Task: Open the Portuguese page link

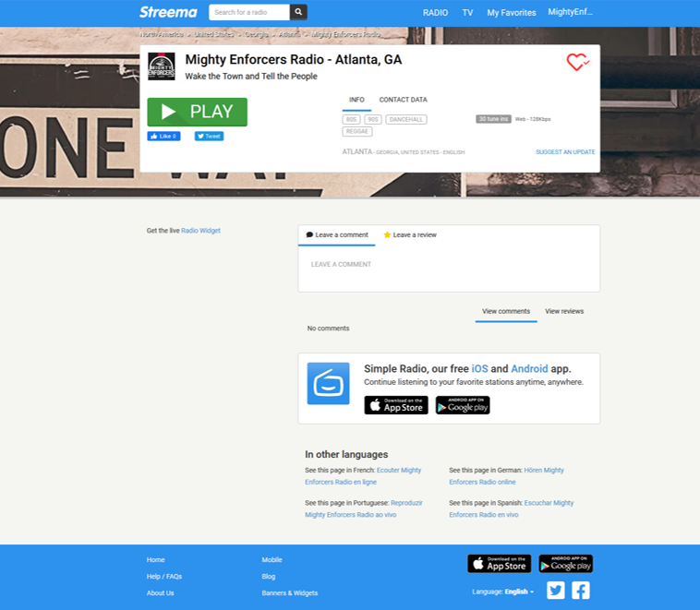Action: [364, 508]
